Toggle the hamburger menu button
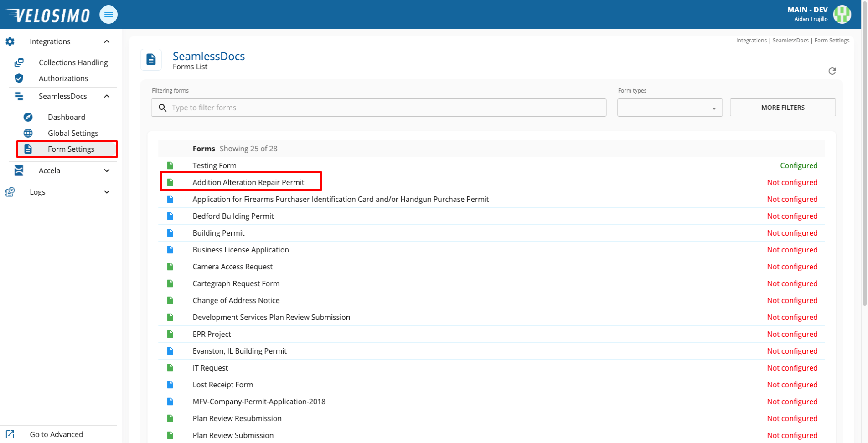Image resolution: width=868 pixels, height=443 pixels. point(108,15)
